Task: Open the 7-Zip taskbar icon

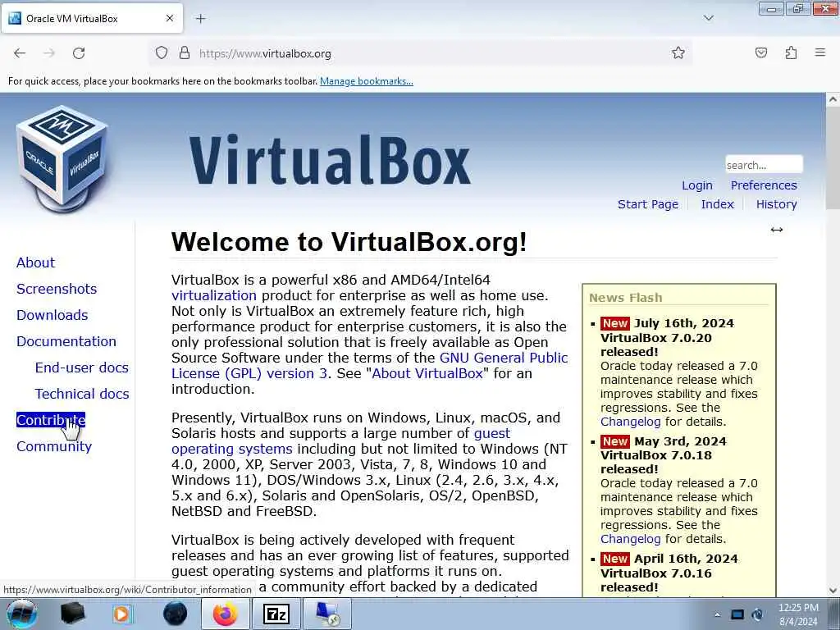Action: [x=276, y=614]
